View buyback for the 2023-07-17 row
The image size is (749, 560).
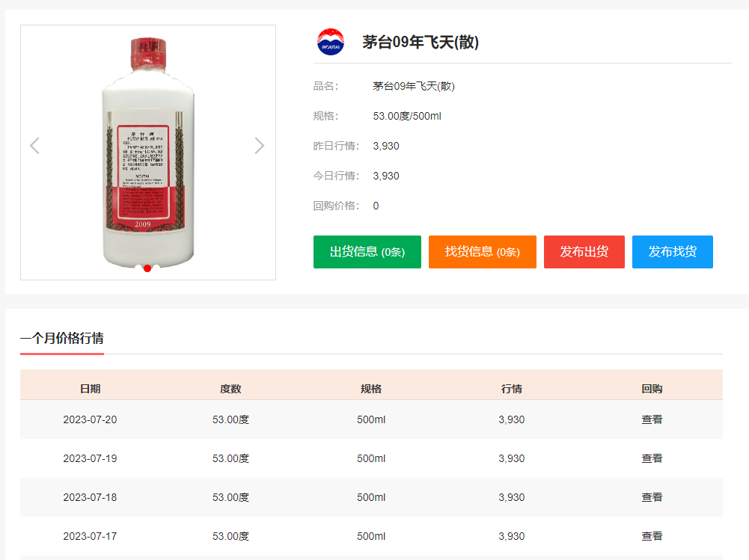[651, 536]
